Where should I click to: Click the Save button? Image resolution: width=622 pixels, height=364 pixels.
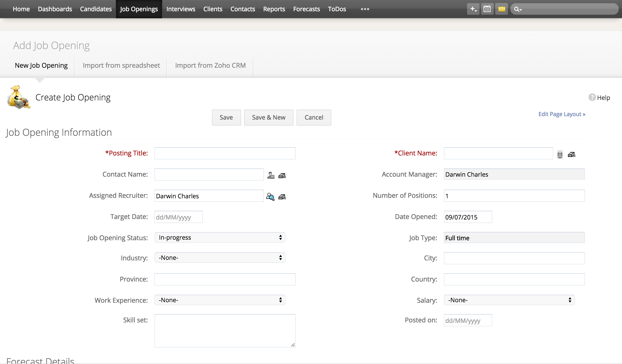(x=226, y=117)
